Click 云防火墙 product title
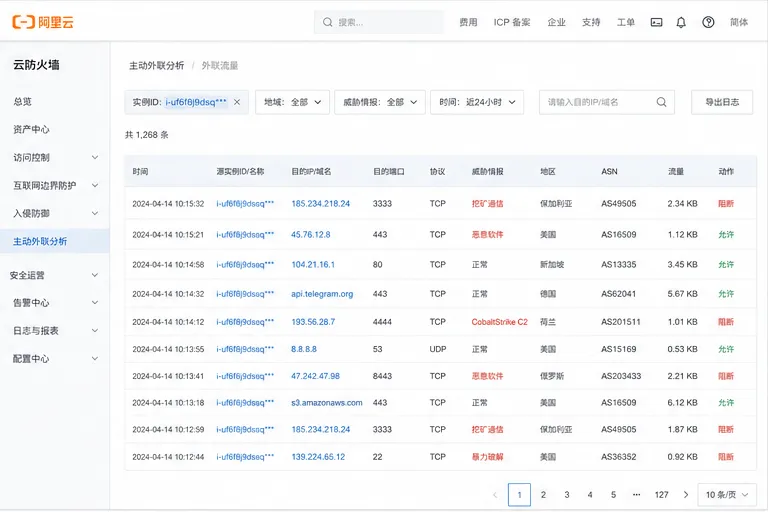Image resolution: width=768 pixels, height=512 pixels. click(36, 65)
